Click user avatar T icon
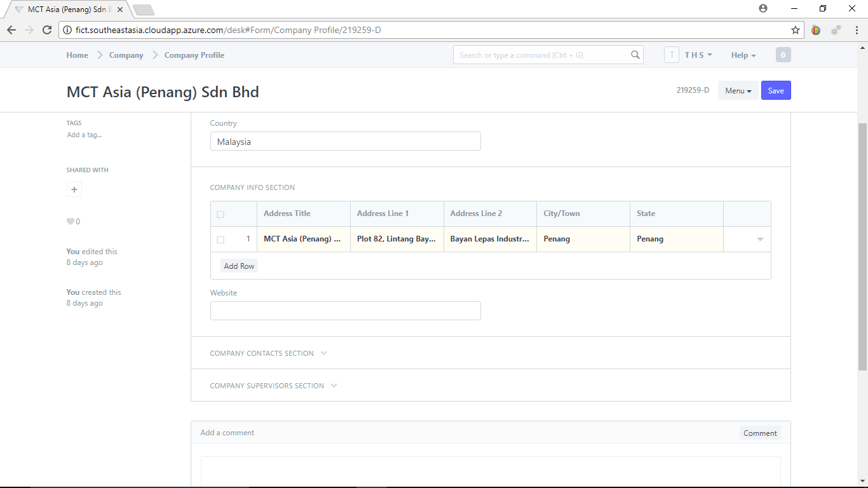This screenshot has height=488, width=868. [672, 55]
